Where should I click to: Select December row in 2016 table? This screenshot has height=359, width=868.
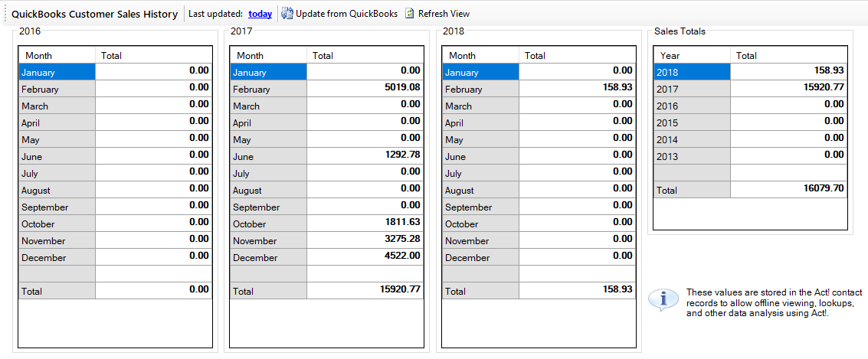click(115, 257)
